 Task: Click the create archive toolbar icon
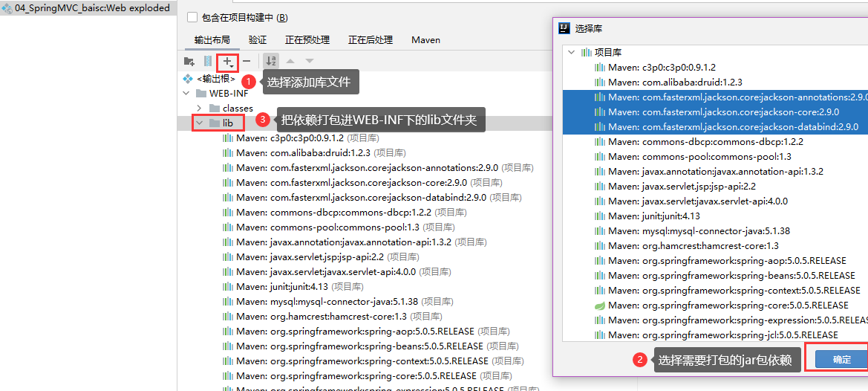[x=208, y=61]
